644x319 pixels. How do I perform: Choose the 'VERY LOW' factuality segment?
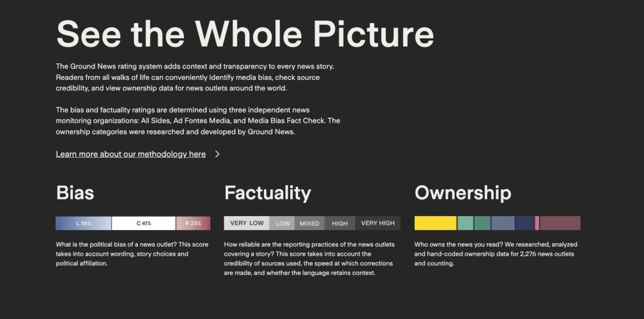[x=246, y=223]
